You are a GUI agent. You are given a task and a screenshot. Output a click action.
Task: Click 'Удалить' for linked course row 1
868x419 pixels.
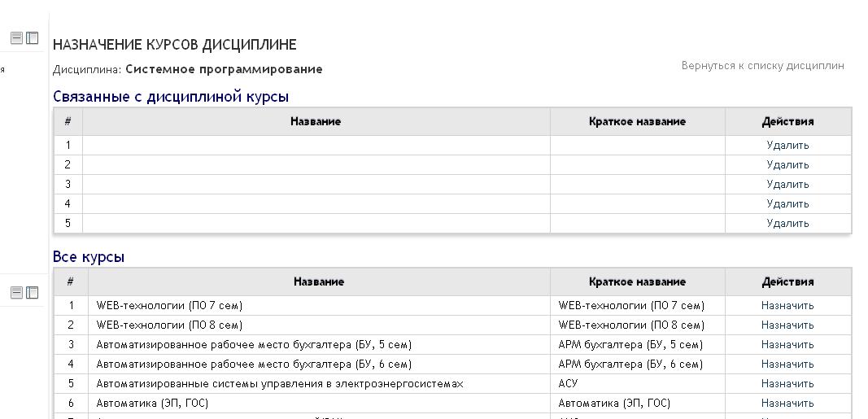tap(787, 145)
